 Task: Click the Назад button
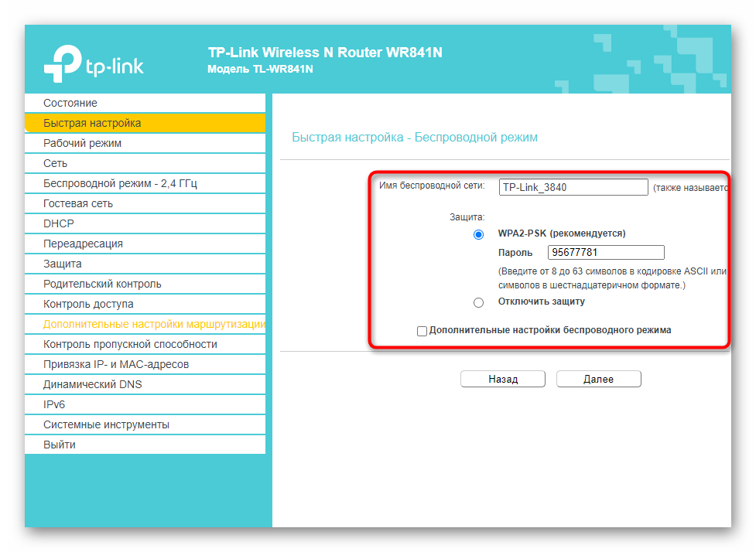pyautogui.click(x=502, y=379)
